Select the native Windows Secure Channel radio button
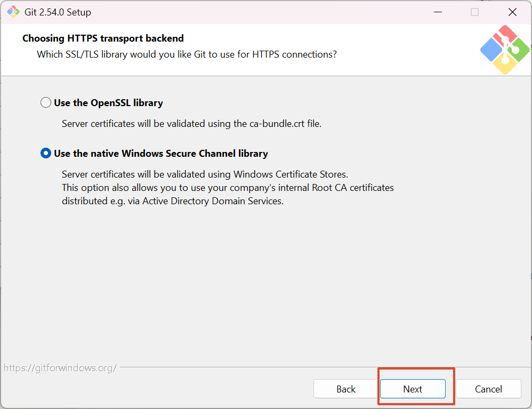 point(46,154)
